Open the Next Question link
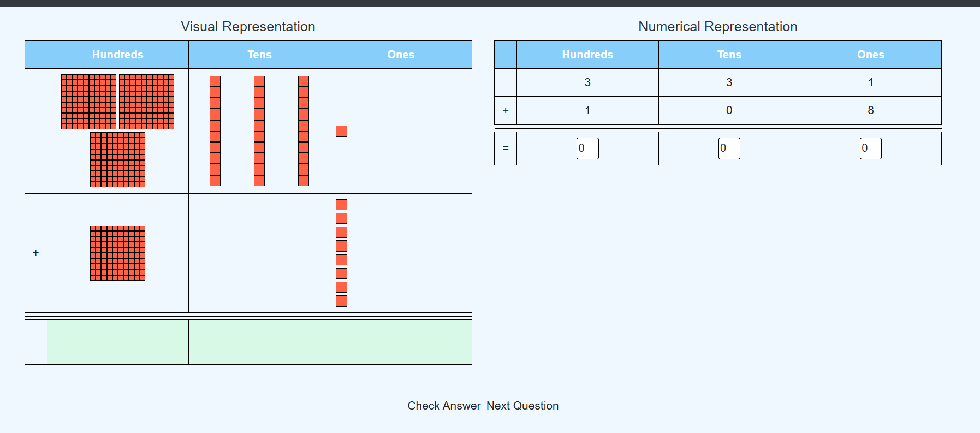 [x=522, y=406]
